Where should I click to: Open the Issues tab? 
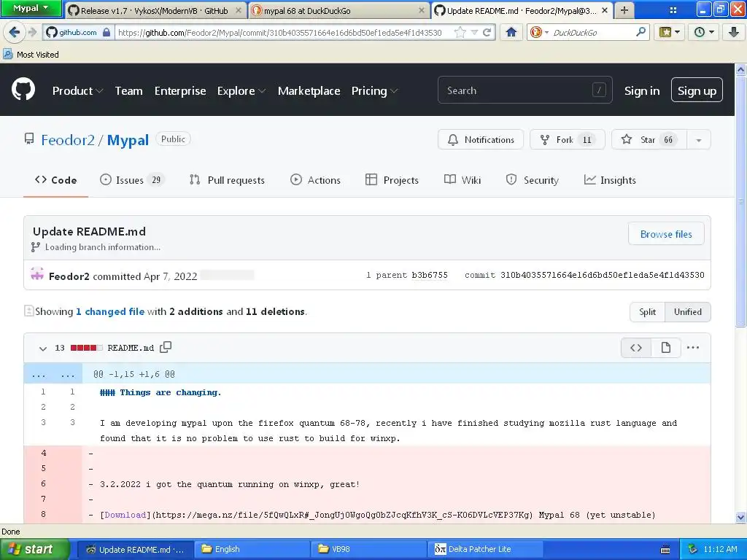[x=132, y=180]
